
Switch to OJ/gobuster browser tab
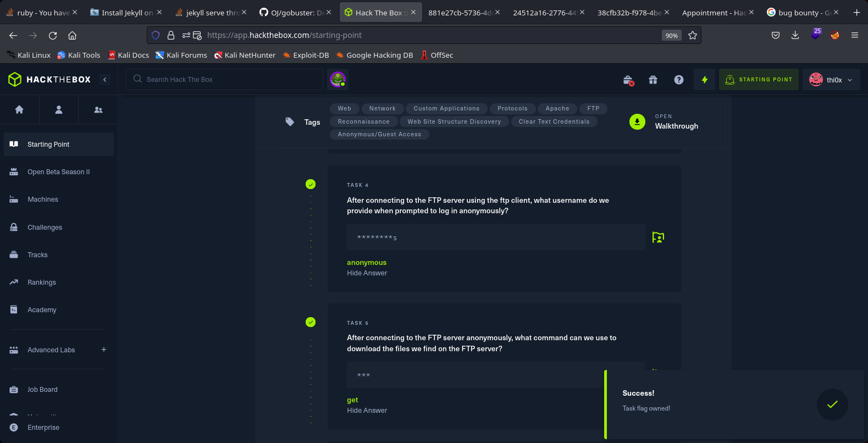coord(296,12)
